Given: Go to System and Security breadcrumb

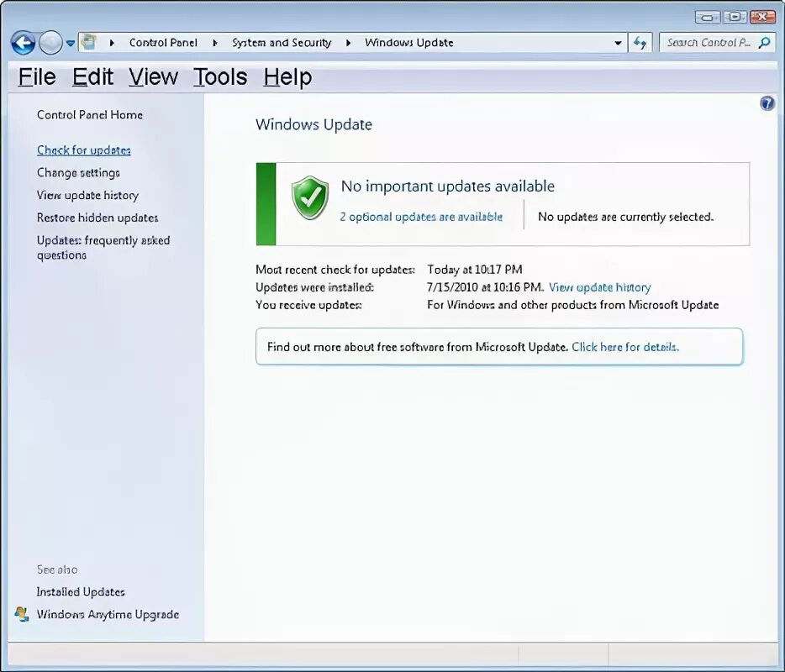Looking at the screenshot, I should (282, 43).
